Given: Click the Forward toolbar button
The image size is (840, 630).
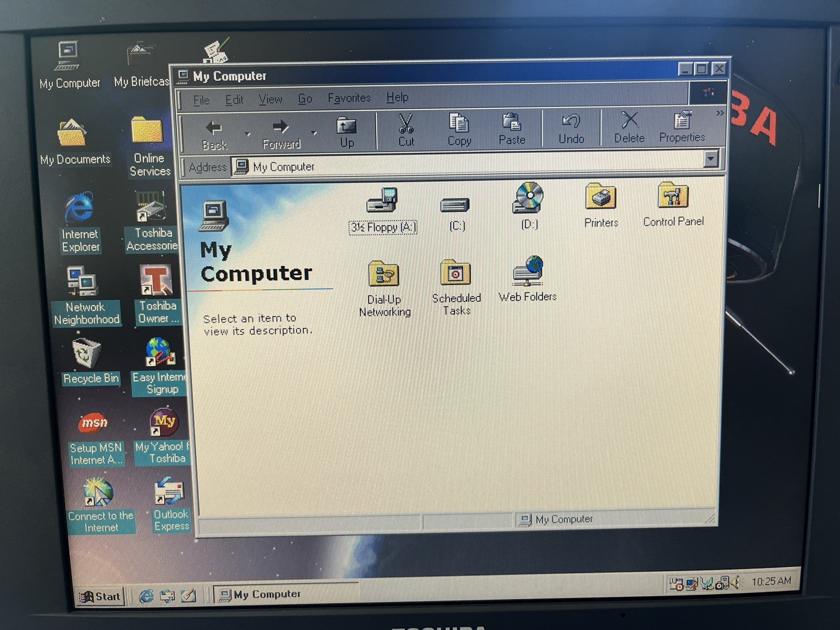Looking at the screenshot, I should [x=281, y=134].
